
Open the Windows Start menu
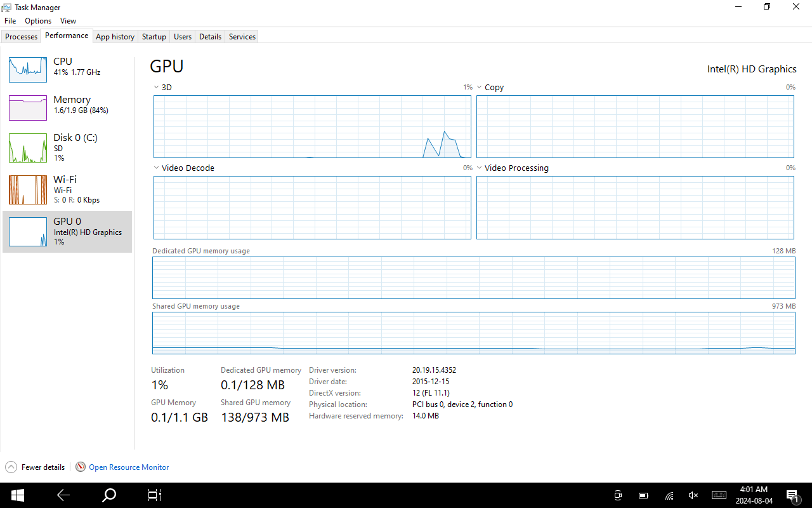click(17, 495)
